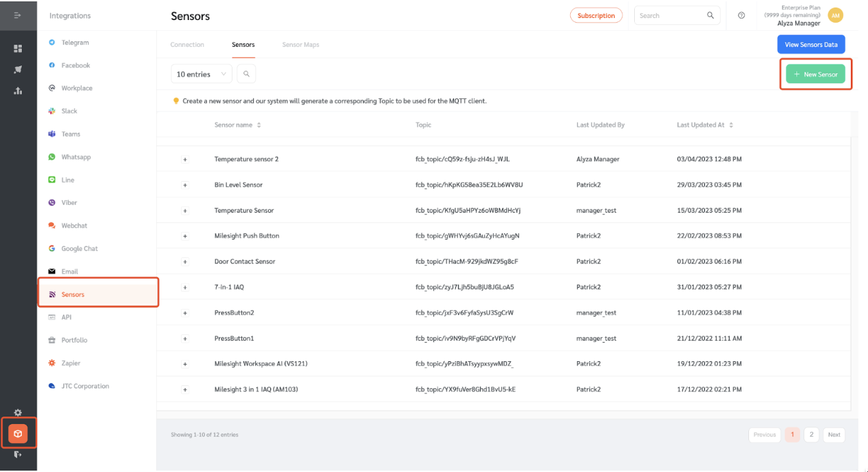Click the settings gear icon
The height and width of the screenshot is (472, 868).
point(17,413)
